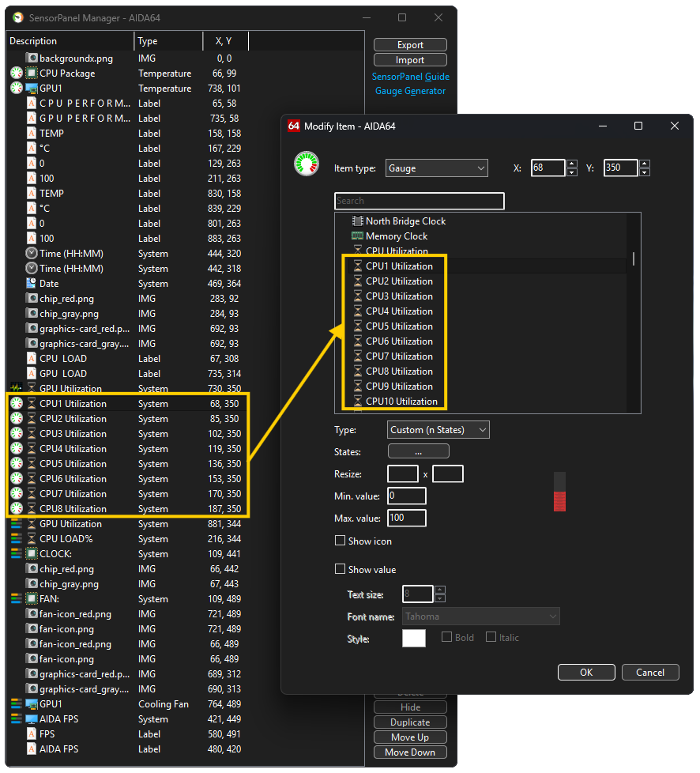Viewport: 700px width, 773px height.
Task: Select CPU4 Utilization in the sensor list
Action: point(399,311)
